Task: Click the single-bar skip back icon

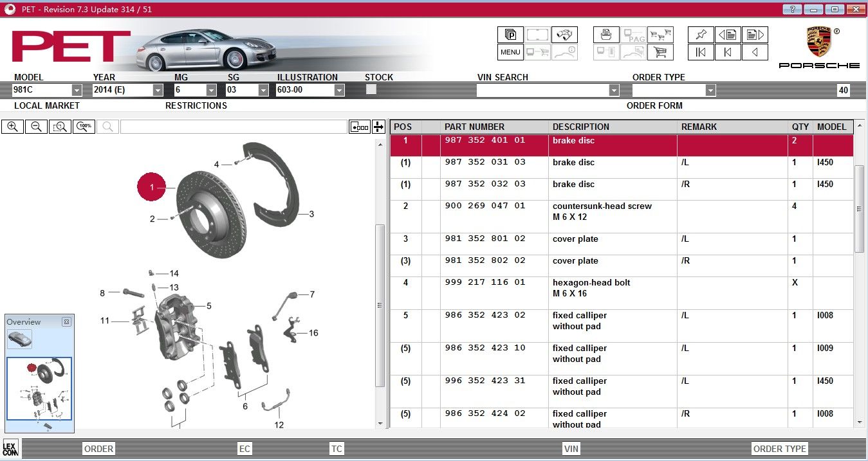Action: tap(728, 53)
